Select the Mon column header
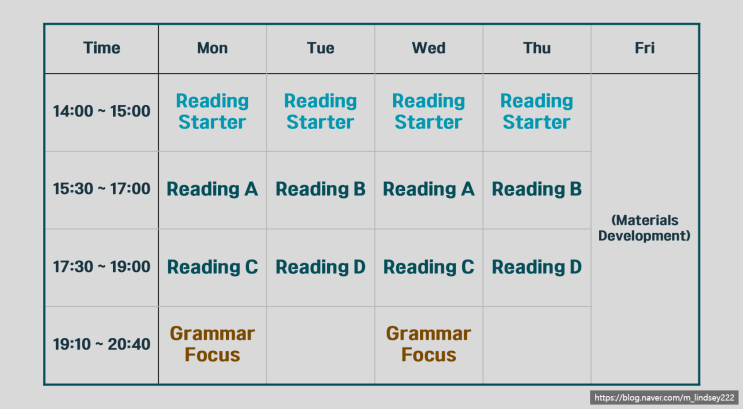The image size is (743, 409). pos(212,48)
